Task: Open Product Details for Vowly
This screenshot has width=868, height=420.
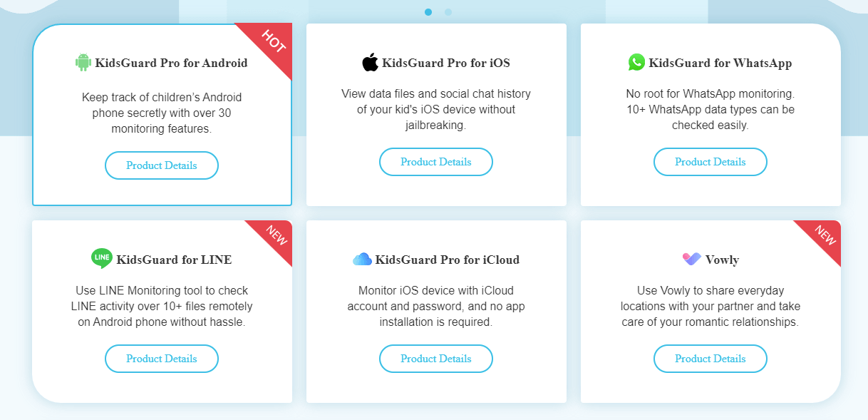Action: pos(711,359)
